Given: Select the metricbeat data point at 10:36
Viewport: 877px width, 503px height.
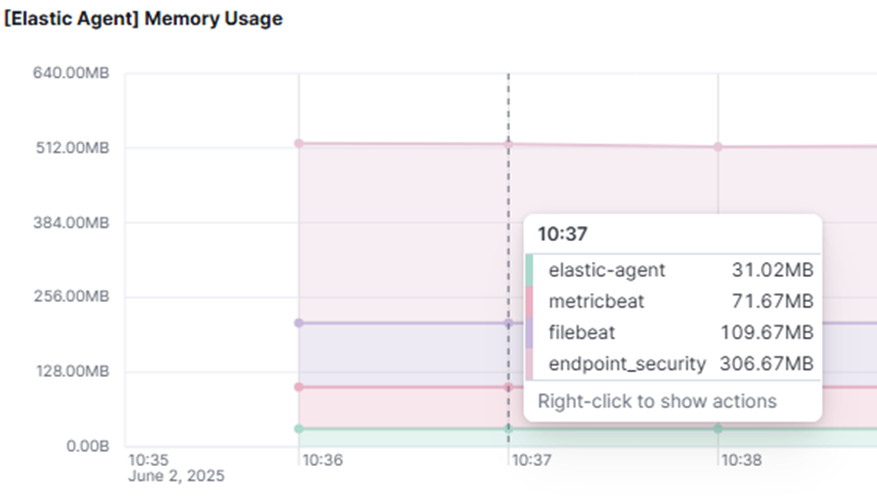Looking at the screenshot, I should pyautogui.click(x=298, y=387).
